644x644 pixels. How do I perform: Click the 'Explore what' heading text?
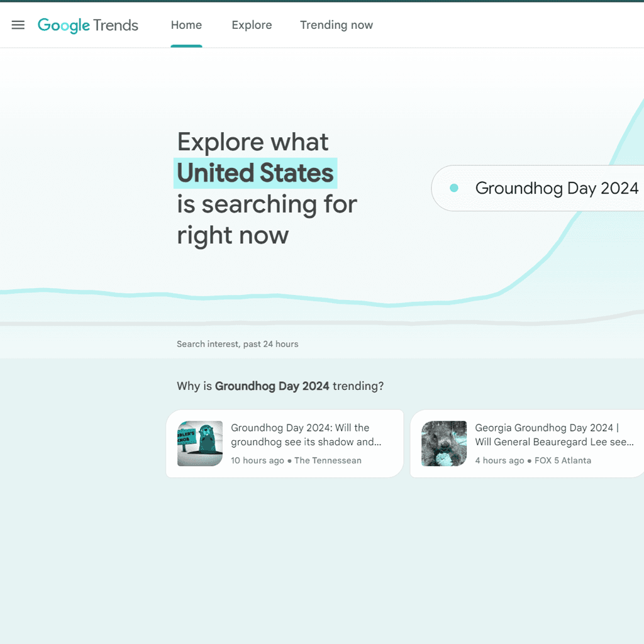tap(253, 142)
